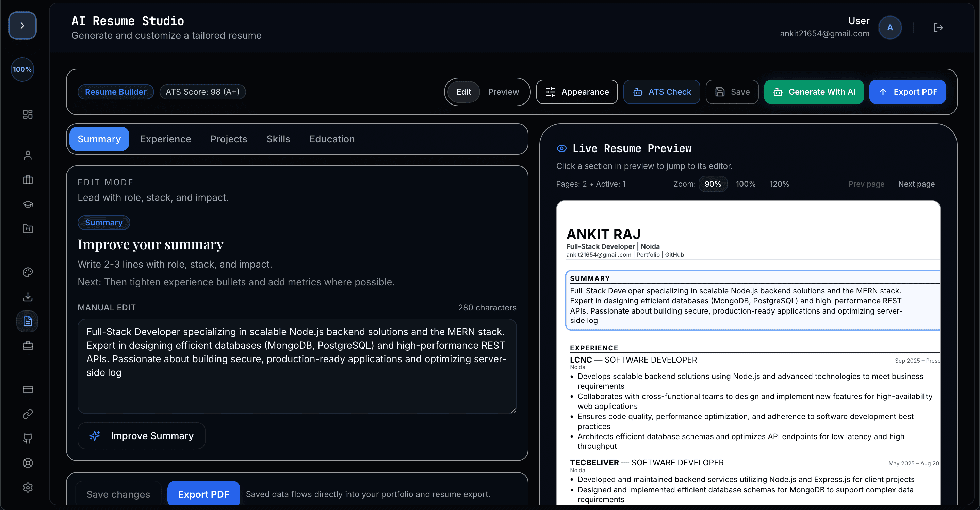Click the active resume document icon
Image resolution: width=980 pixels, height=510 pixels.
27,321
